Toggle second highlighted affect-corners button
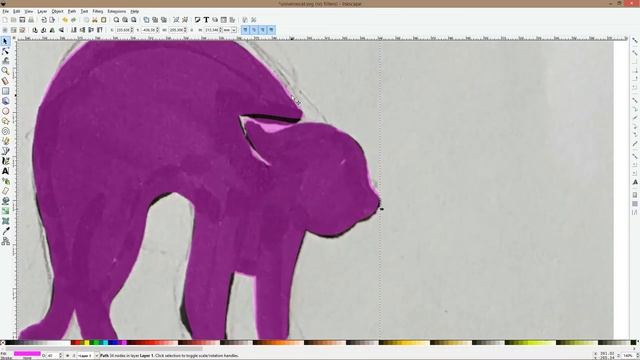The width and height of the screenshot is (640, 360). [254, 30]
